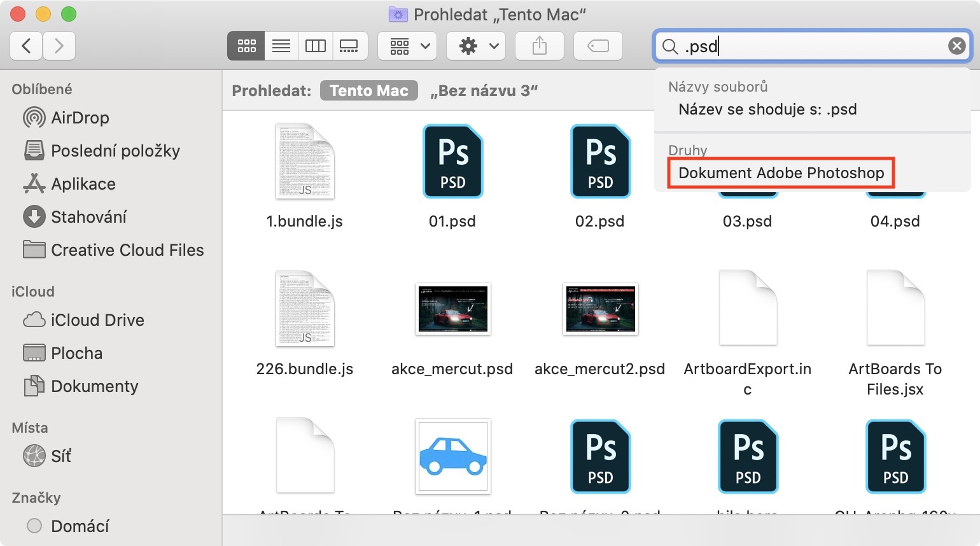Select the ArtboardExport.inc file icon
The image size is (980, 546).
coord(748,308)
